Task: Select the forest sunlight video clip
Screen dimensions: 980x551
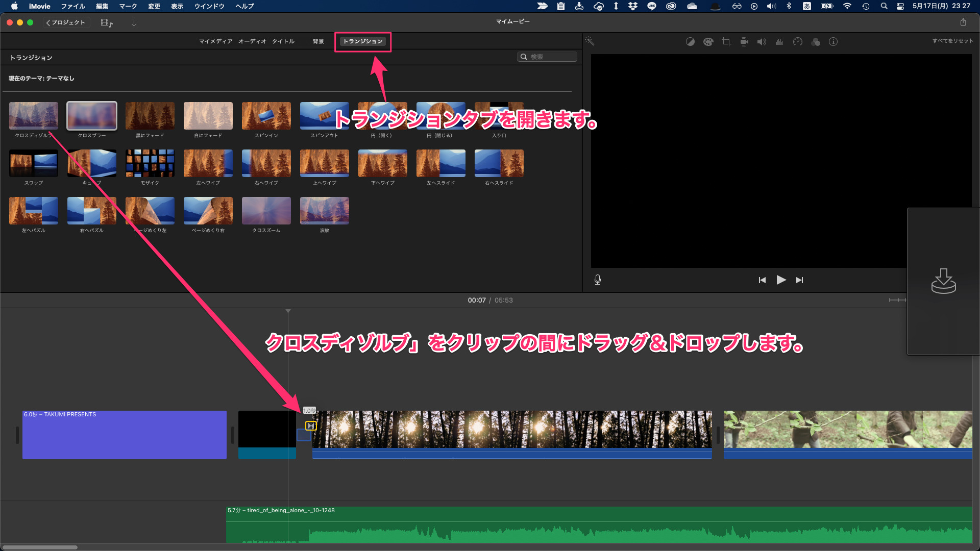Action: point(512,435)
